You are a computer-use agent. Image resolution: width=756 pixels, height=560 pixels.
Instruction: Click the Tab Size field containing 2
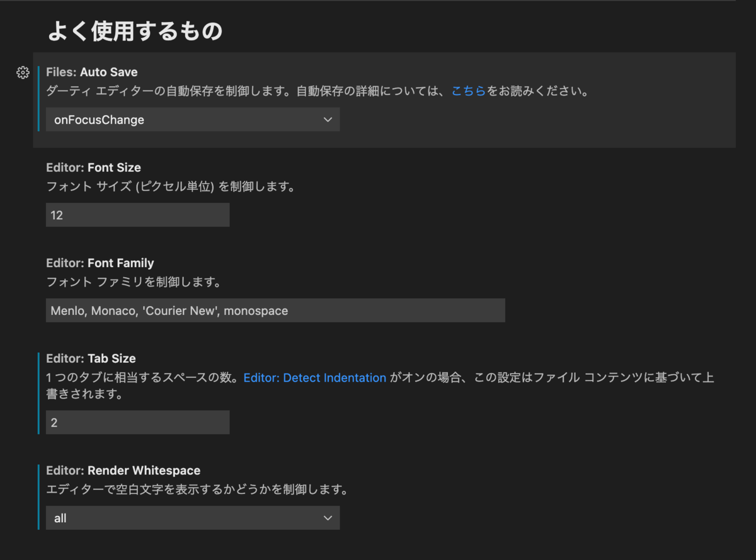(138, 423)
